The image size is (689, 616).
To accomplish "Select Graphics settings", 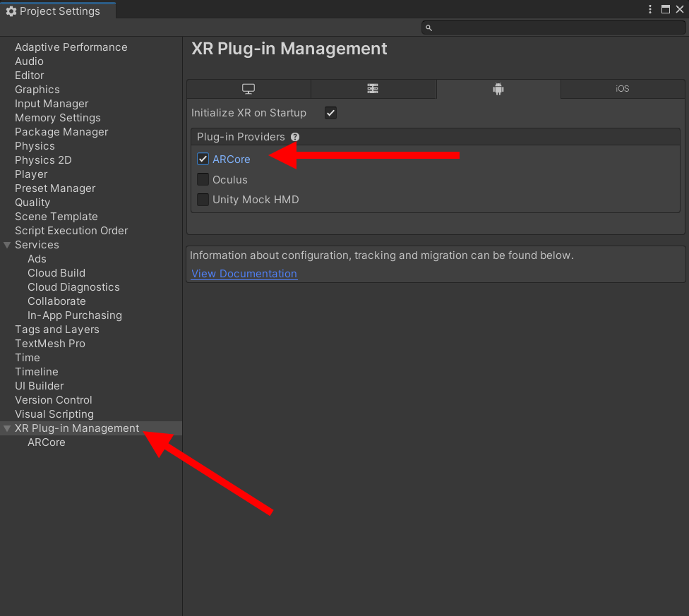I will [37, 89].
